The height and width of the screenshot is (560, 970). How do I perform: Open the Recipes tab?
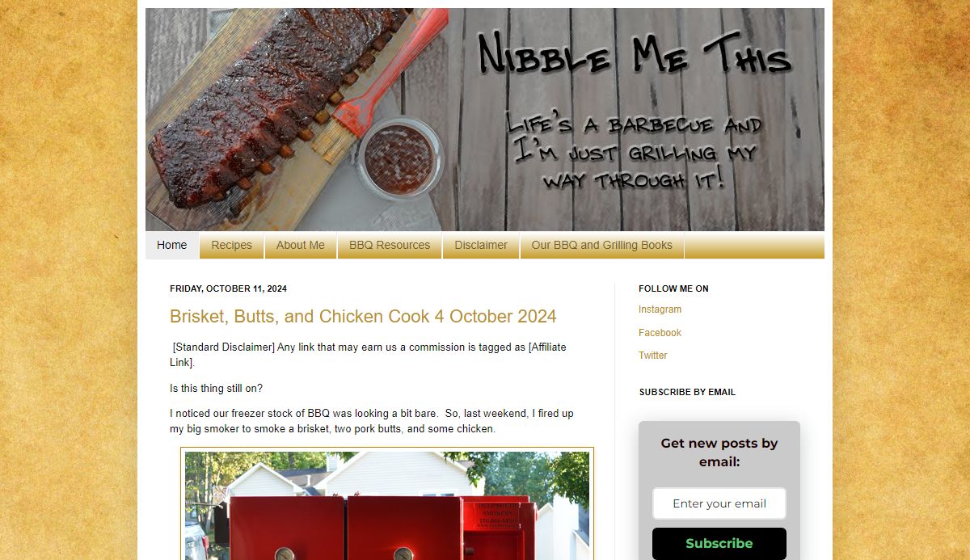(x=232, y=245)
